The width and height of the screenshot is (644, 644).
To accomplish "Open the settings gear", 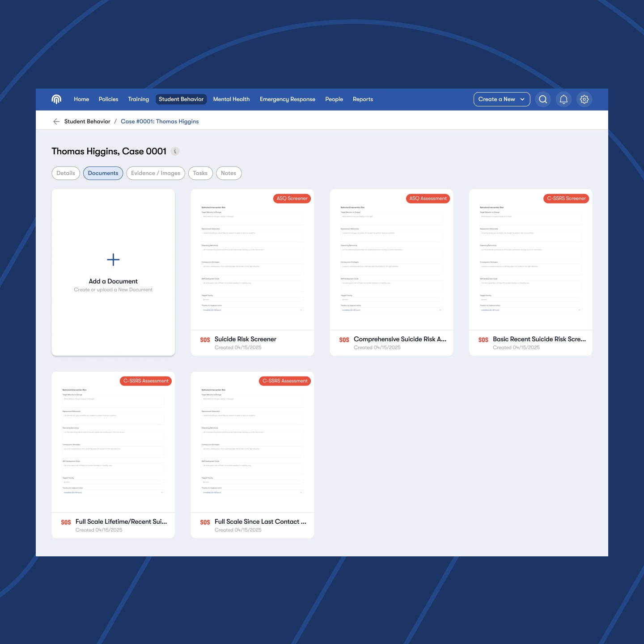I will point(585,99).
